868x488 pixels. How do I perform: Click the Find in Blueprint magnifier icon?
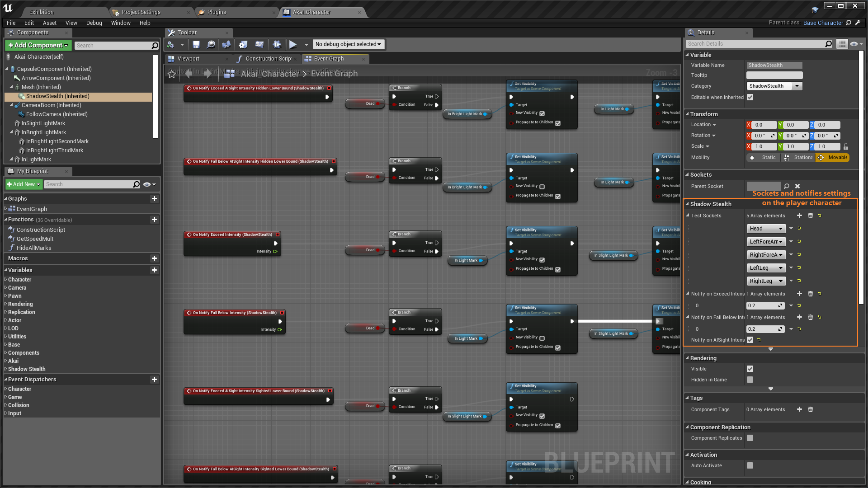click(211, 44)
